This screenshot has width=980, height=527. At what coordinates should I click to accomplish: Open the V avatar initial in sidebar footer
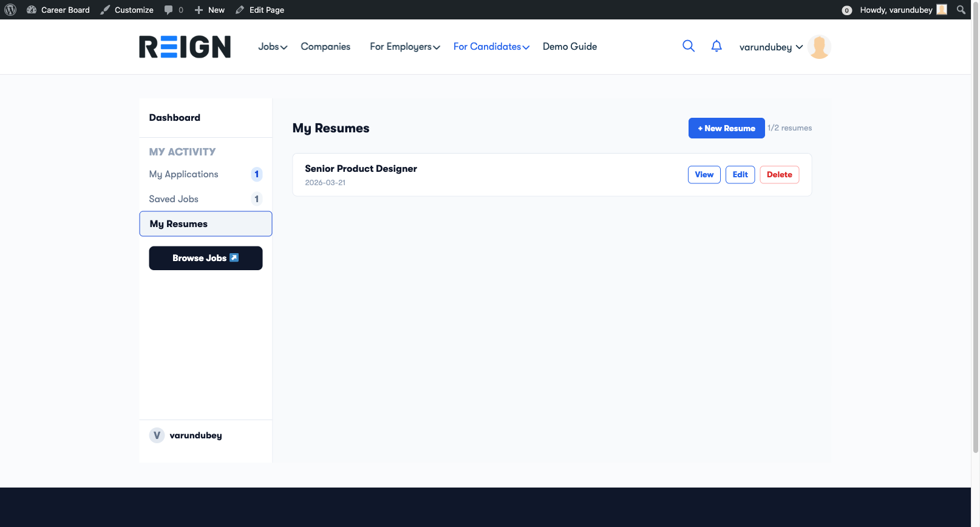click(157, 435)
